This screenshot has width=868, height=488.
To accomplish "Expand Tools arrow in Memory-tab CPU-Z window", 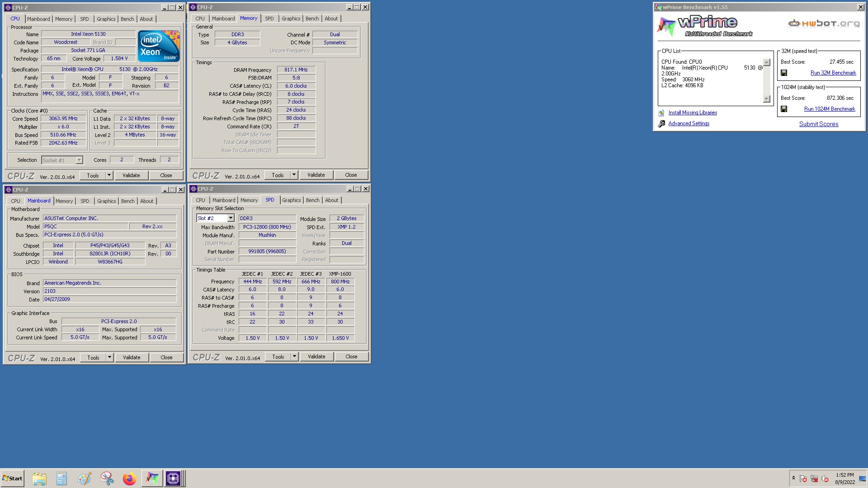I will (x=294, y=175).
